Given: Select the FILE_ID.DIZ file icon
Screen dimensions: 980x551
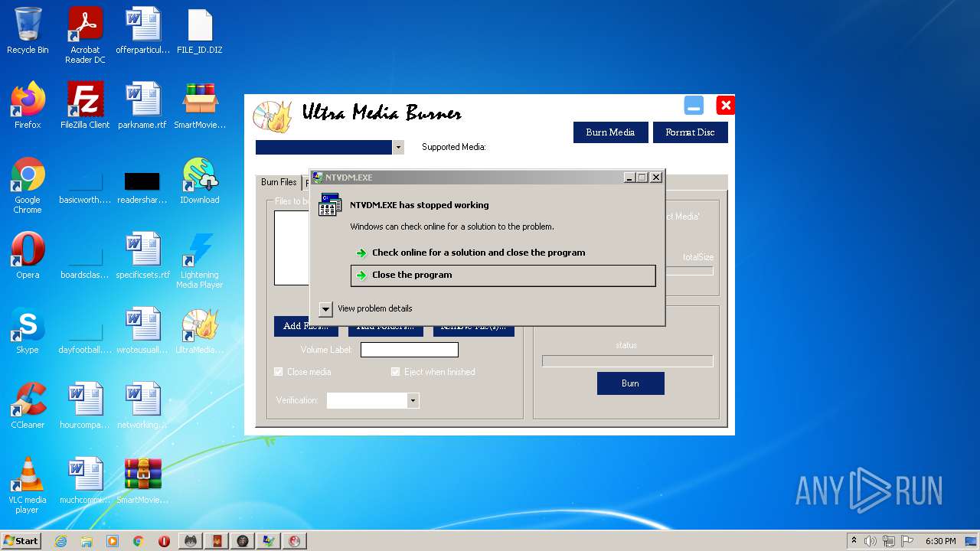Looking at the screenshot, I should [x=199, y=31].
